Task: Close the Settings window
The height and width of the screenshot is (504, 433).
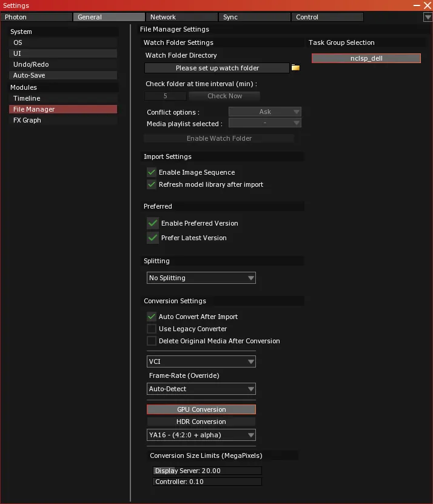Action: (x=428, y=5)
